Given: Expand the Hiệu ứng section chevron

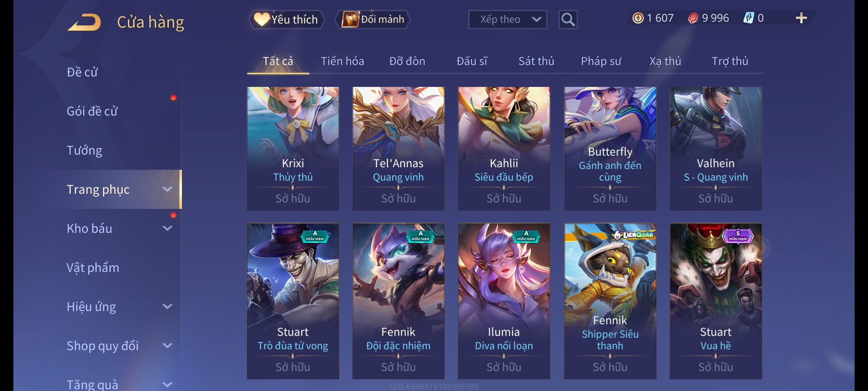Looking at the screenshot, I should click(x=167, y=307).
